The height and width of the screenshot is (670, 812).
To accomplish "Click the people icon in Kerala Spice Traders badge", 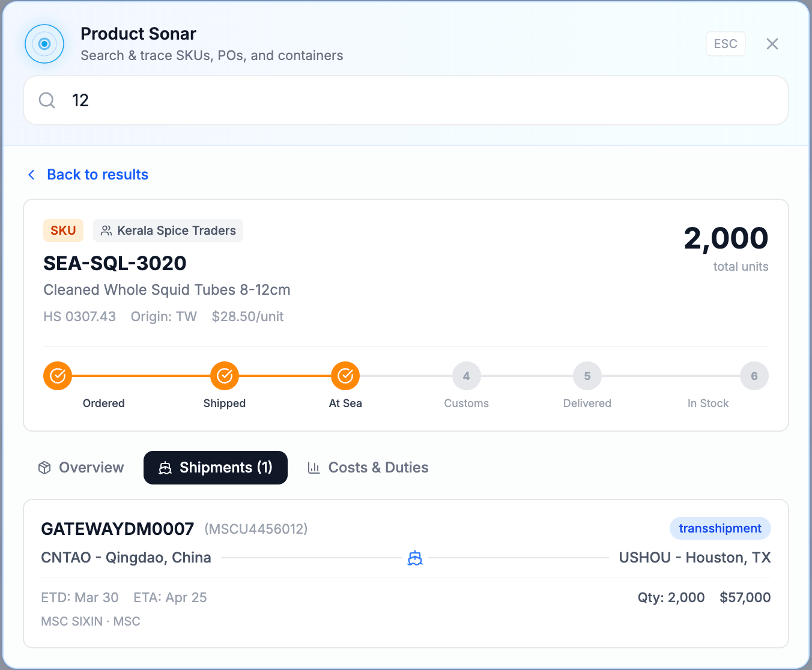I will [107, 230].
